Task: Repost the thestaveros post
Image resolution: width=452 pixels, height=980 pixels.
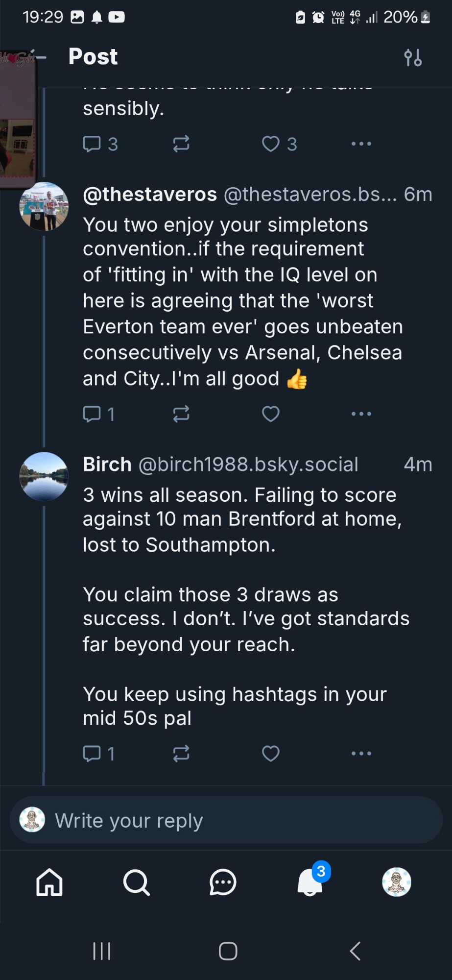Action: coord(181,414)
